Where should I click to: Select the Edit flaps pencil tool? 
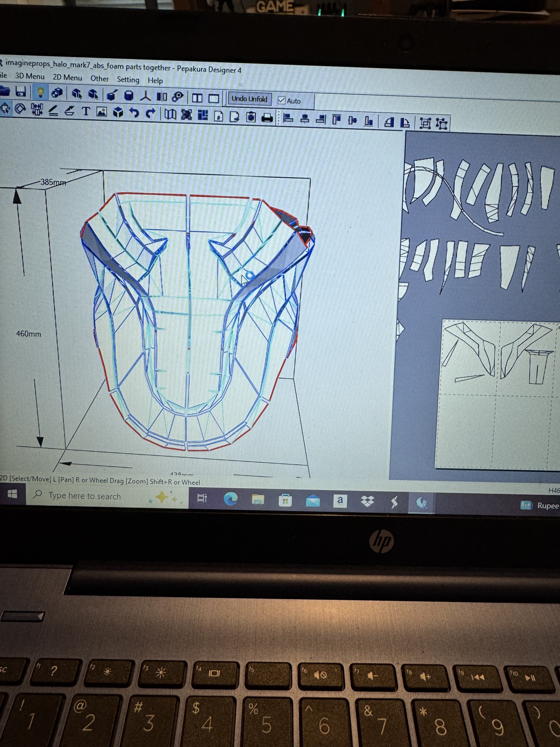(53, 110)
